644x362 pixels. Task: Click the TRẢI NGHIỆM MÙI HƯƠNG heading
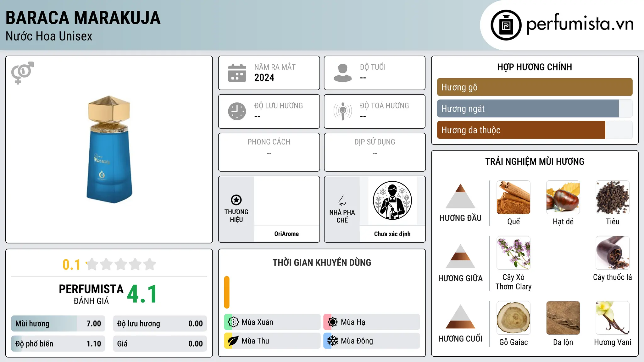pyautogui.click(x=535, y=162)
